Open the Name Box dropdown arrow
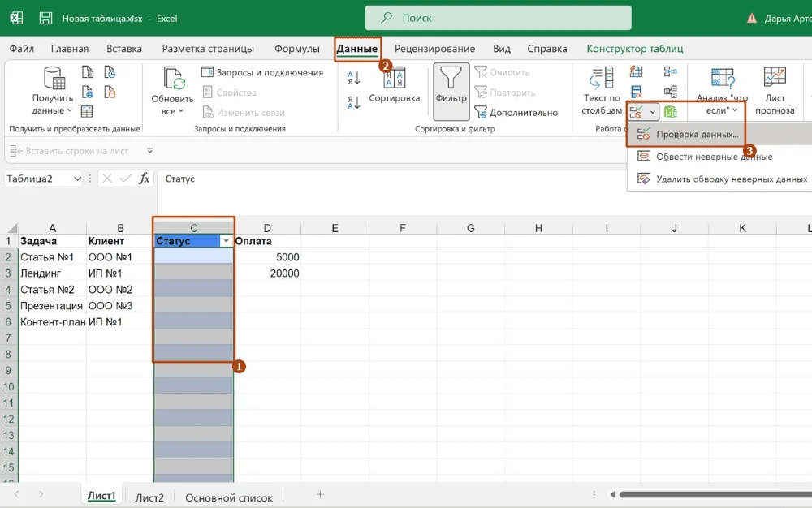812x508 pixels. point(78,179)
